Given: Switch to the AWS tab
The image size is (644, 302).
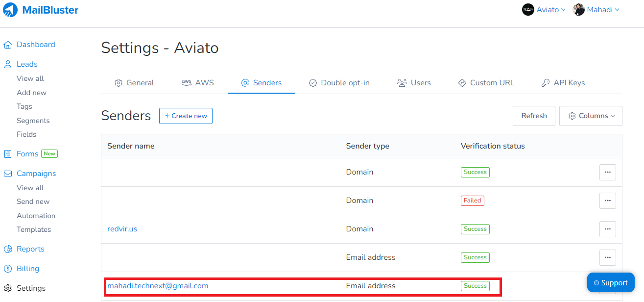Looking at the screenshot, I should tap(198, 83).
